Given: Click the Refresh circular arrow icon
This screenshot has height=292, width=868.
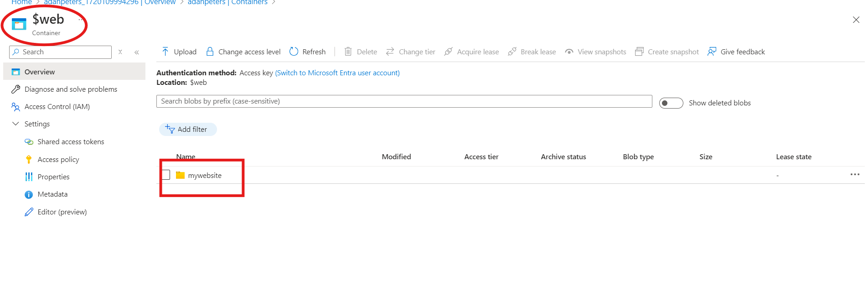Looking at the screenshot, I should [294, 52].
